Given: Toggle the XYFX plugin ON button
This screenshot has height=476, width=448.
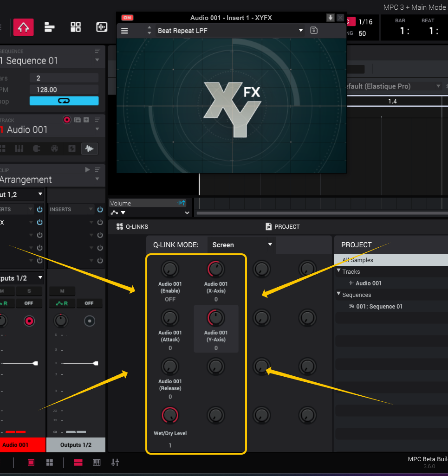Looking at the screenshot, I should tap(127, 18).
